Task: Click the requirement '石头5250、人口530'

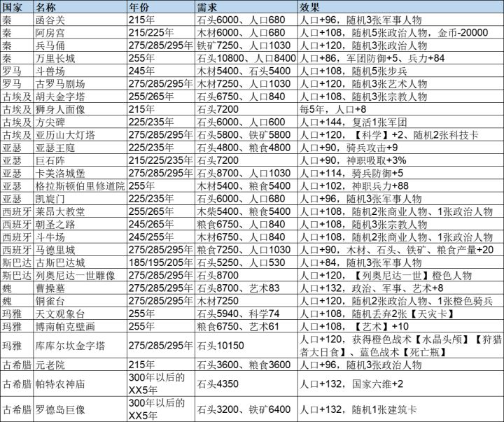Action: 246,262
